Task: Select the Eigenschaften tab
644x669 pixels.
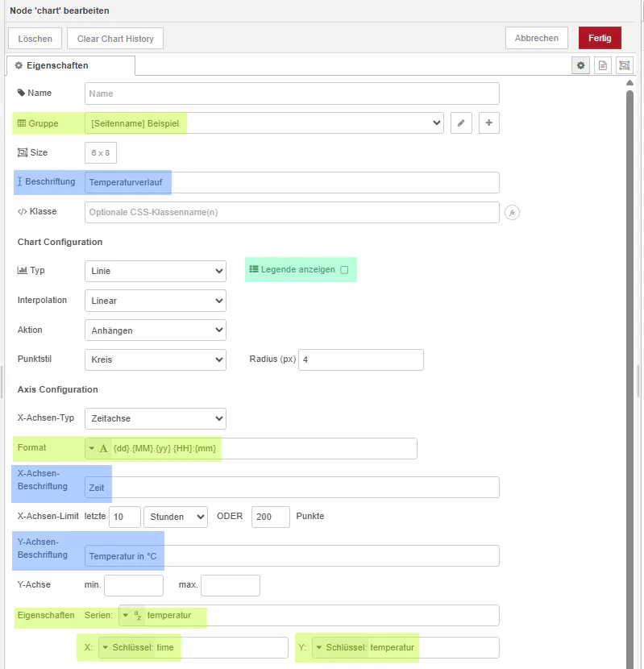Action: 71,66
